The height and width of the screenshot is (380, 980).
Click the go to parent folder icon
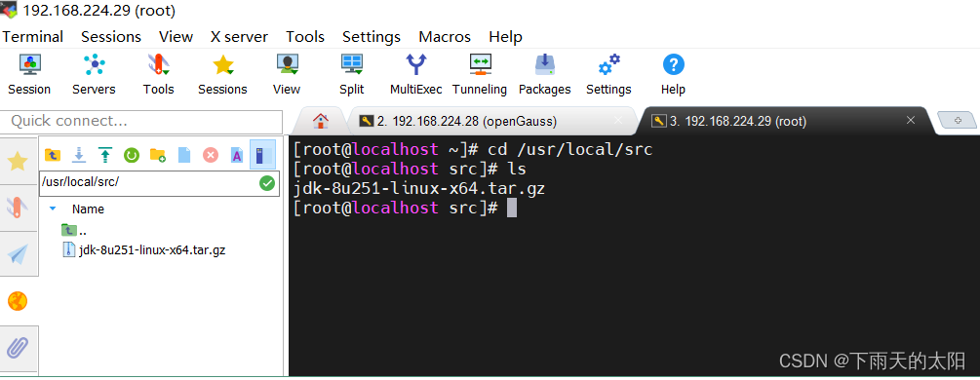pyautogui.click(x=53, y=155)
